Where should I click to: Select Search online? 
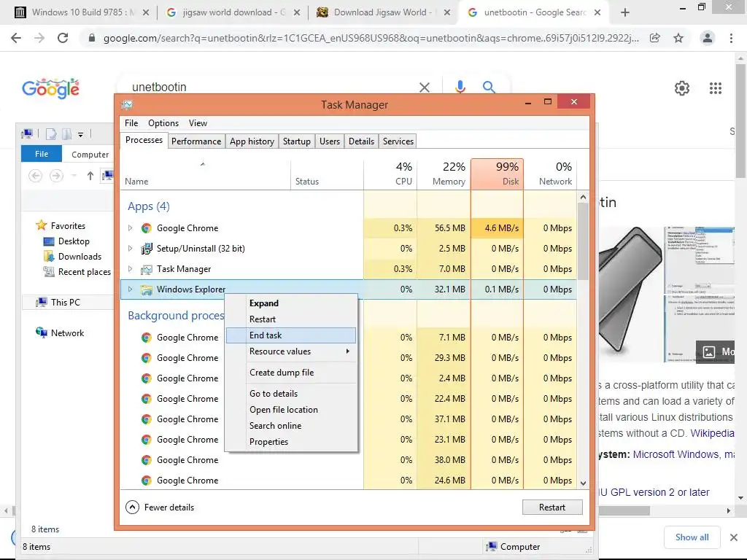pos(291,426)
